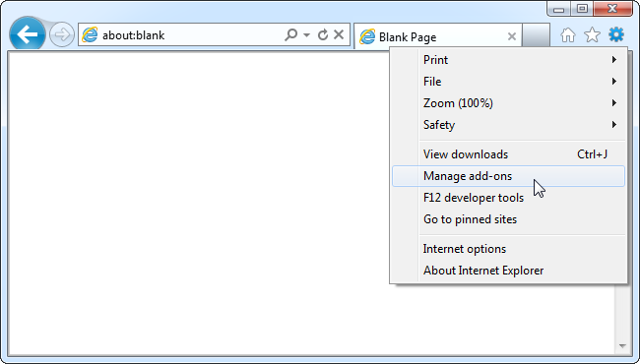Screen dimensions: 640x364
Task: Close the Blank Page tab
Action: click(x=512, y=36)
